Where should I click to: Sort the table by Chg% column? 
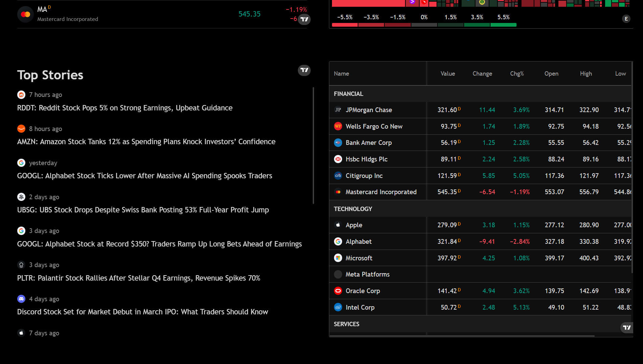[x=517, y=74]
